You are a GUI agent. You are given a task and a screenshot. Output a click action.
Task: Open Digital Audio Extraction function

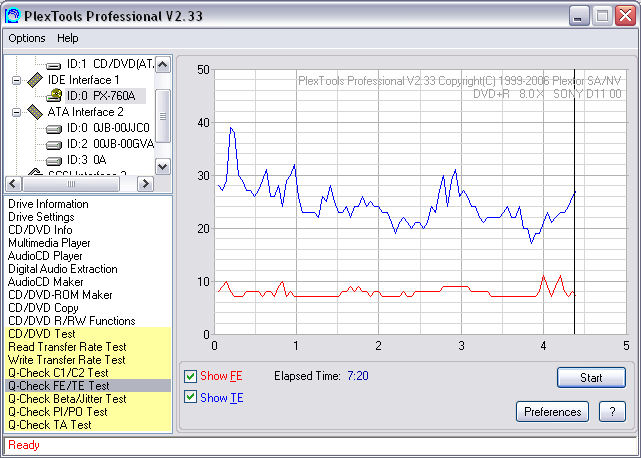pyautogui.click(x=63, y=269)
